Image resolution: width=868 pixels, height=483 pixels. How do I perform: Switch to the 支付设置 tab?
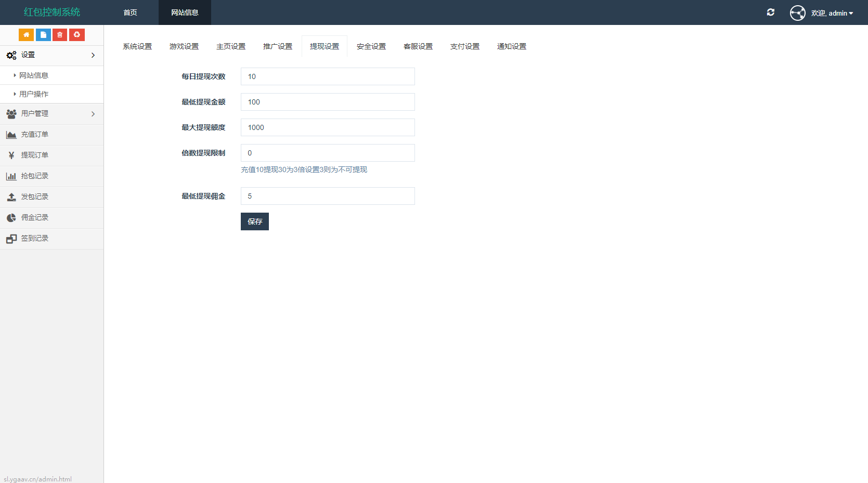[x=464, y=46]
